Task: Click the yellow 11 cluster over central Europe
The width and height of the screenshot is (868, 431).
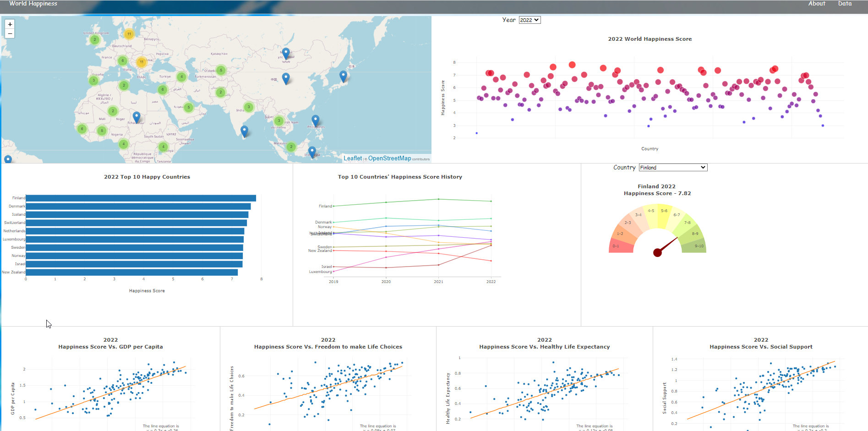Action: (142, 62)
